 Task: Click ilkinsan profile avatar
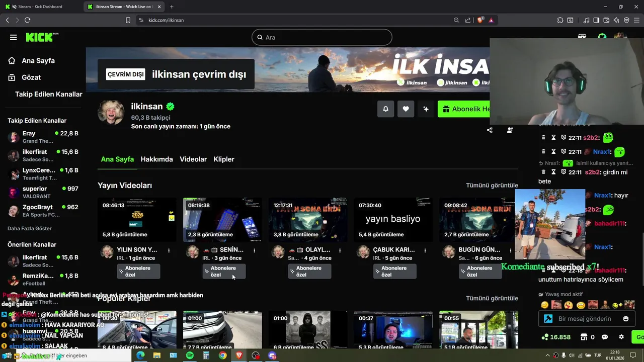click(111, 113)
